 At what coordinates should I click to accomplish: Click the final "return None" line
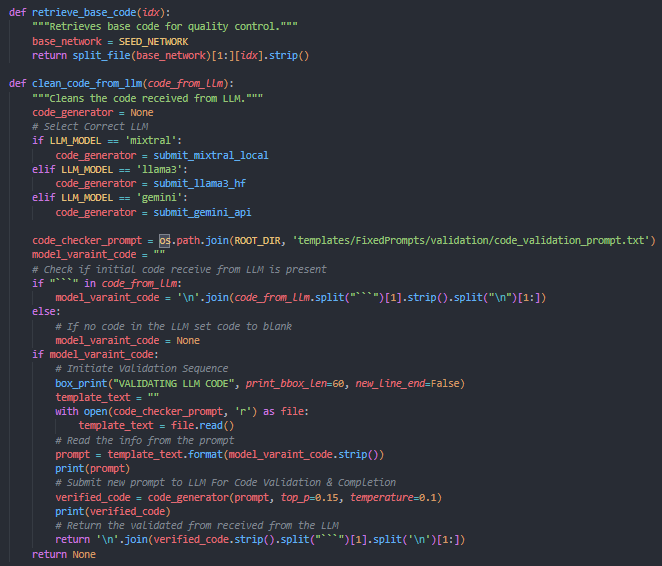[64, 554]
